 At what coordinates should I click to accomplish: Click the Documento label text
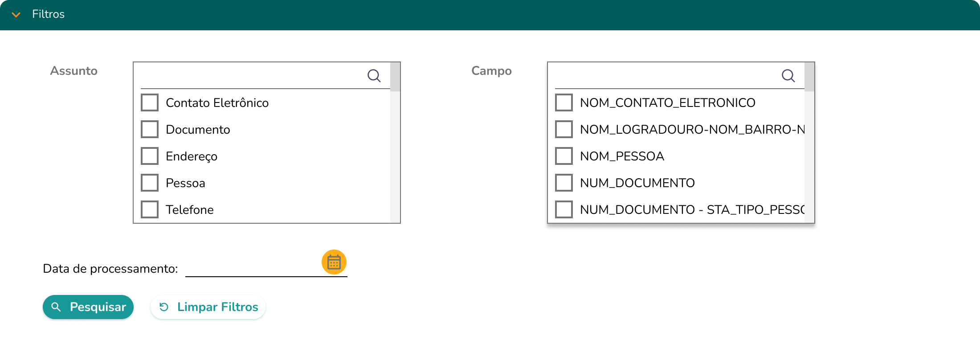click(x=198, y=130)
